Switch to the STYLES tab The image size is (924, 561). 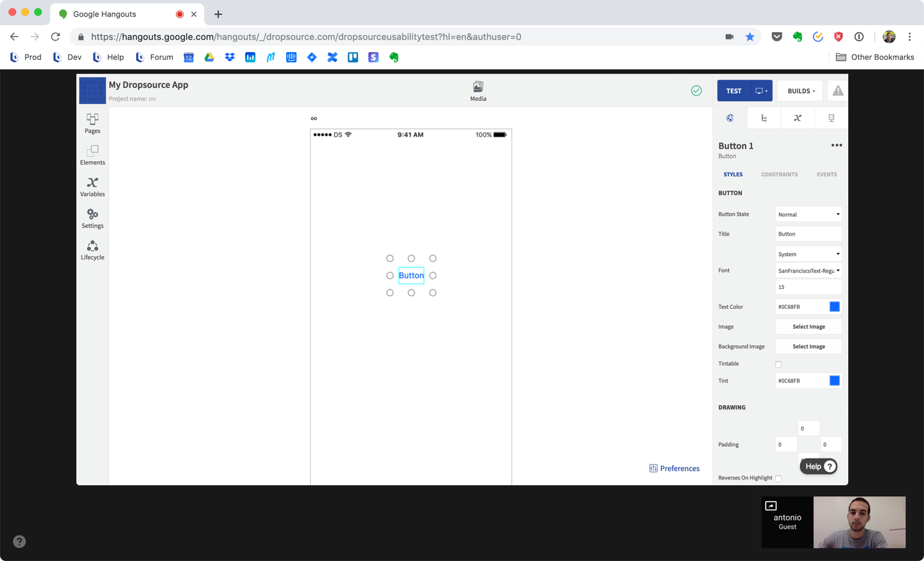[733, 175]
